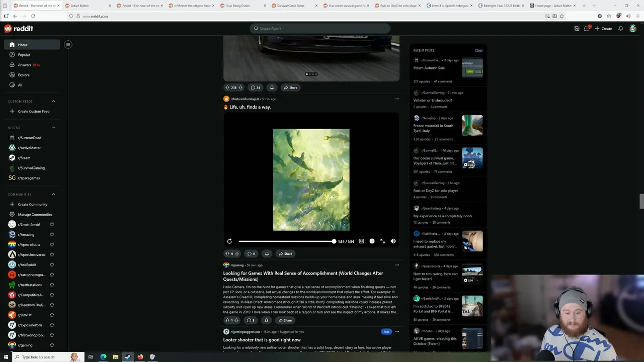The image size is (644, 362).
Task: Open Steam from the taskbar
Action: tap(128, 357)
